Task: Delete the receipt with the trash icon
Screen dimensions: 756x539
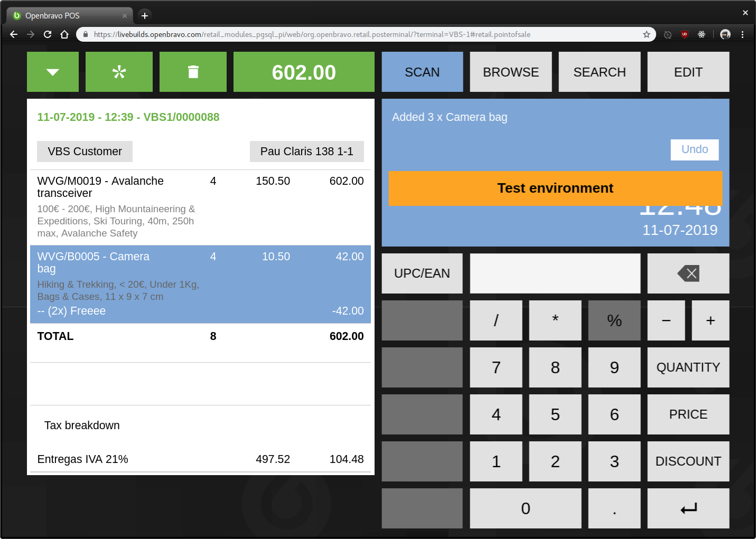Action: (x=193, y=72)
